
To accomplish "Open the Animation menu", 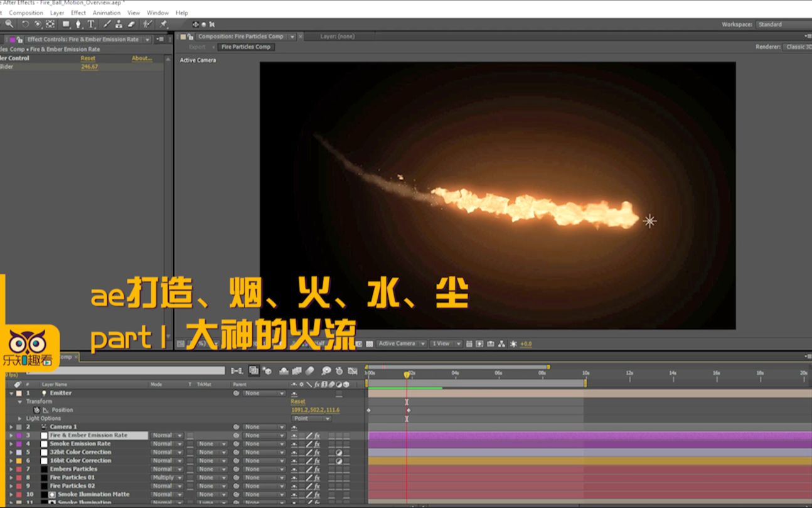I will [x=107, y=13].
